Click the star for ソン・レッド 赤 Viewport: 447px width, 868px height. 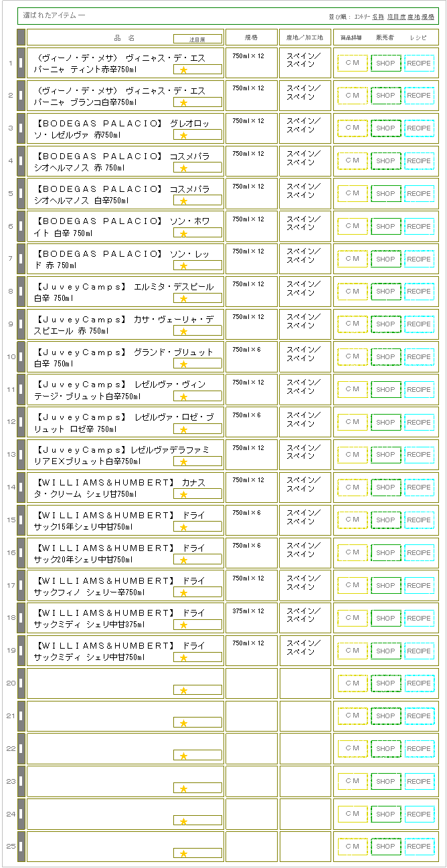[x=183, y=266]
